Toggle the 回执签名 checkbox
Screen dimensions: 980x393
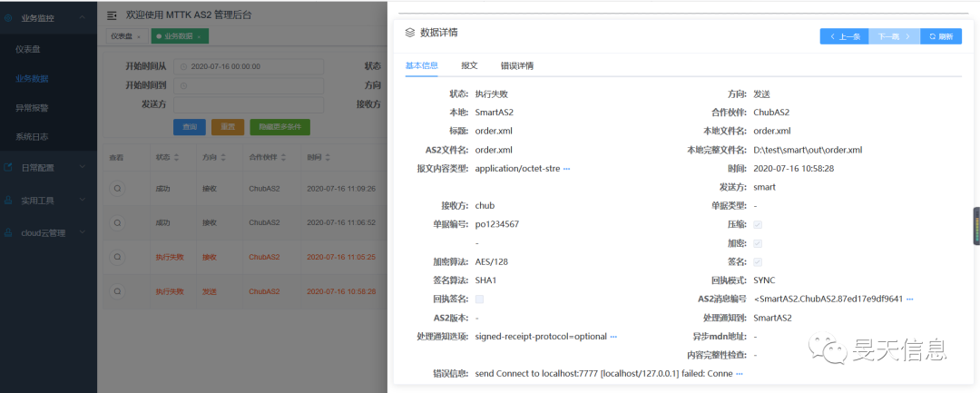point(479,300)
